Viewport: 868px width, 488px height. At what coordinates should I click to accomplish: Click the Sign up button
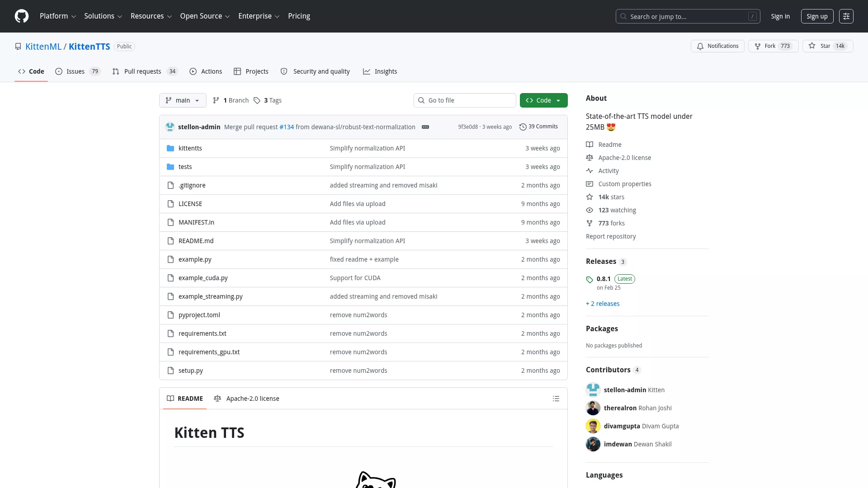(817, 16)
